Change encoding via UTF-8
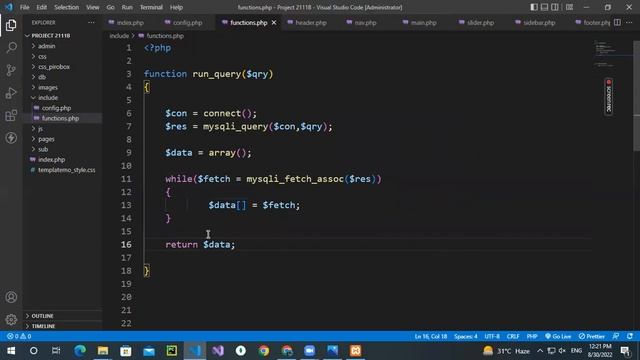The width and height of the screenshot is (640, 360). pos(492,336)
